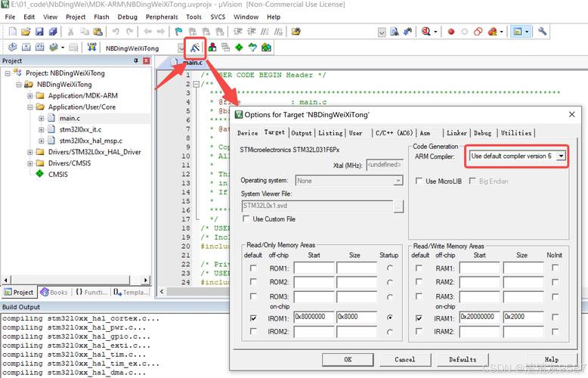
Task: Click the Rebuild all target files icon
Action: tap(40, 47)
